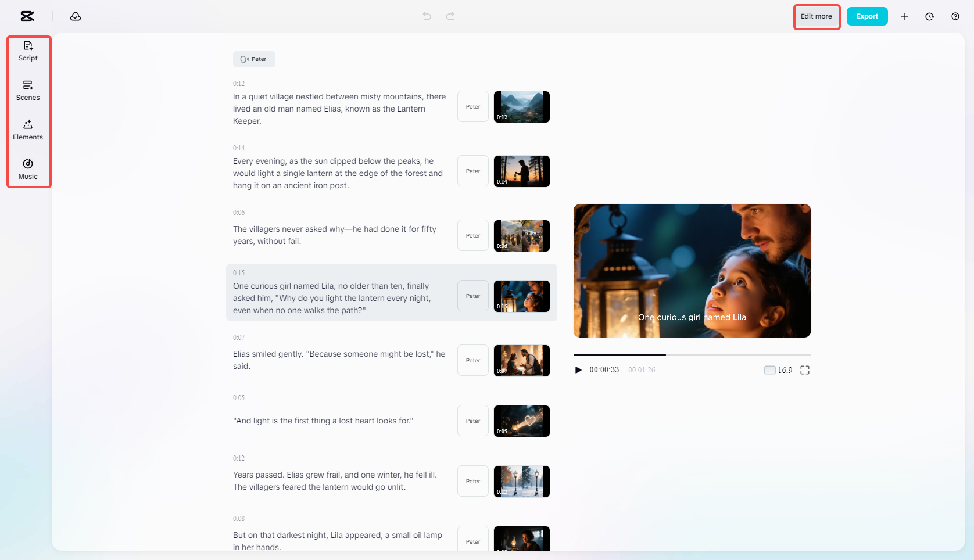Click the undo arrow
The image size is (974, 560).
point(427,16)
